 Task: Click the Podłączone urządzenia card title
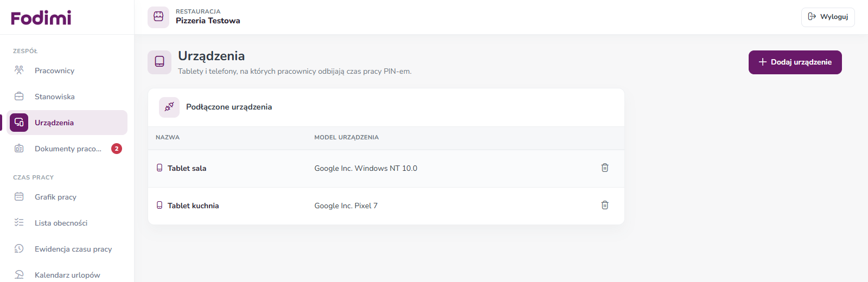click(x=229, y=107)
